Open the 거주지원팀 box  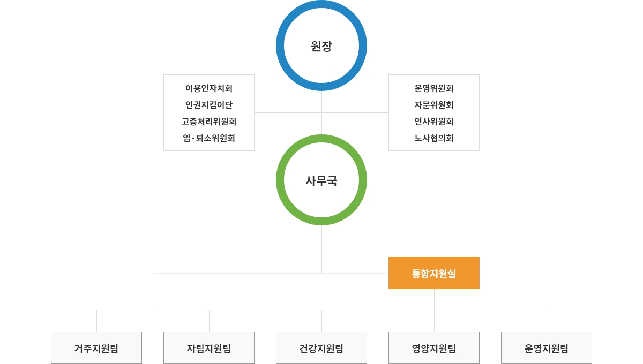[x=96, y=348]
